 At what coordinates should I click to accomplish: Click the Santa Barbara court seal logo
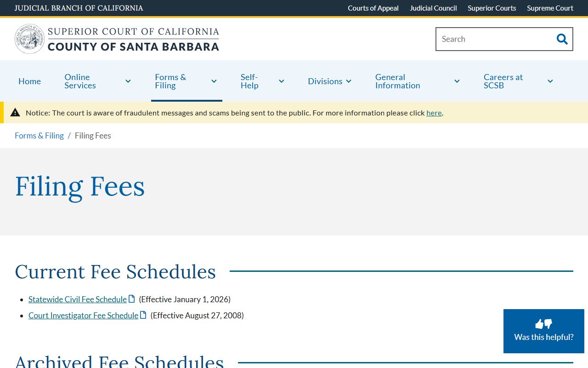(x=30, y=39)
